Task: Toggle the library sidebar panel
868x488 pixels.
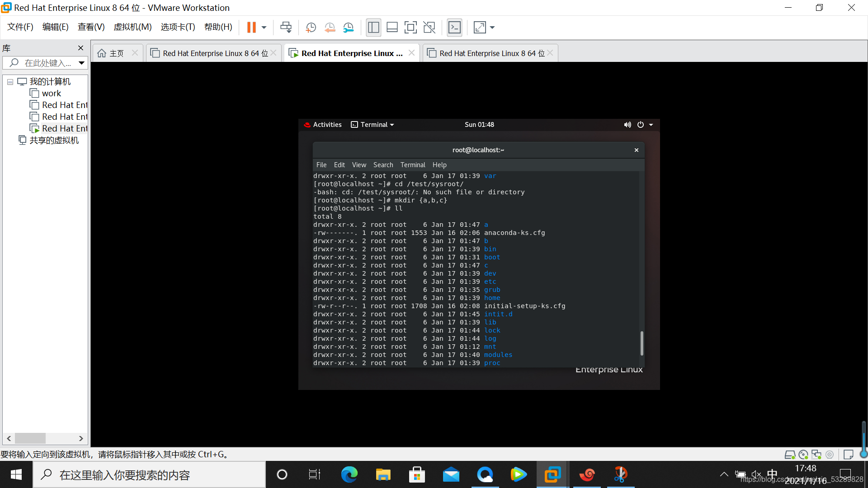Action: click(x=373, y=28)
